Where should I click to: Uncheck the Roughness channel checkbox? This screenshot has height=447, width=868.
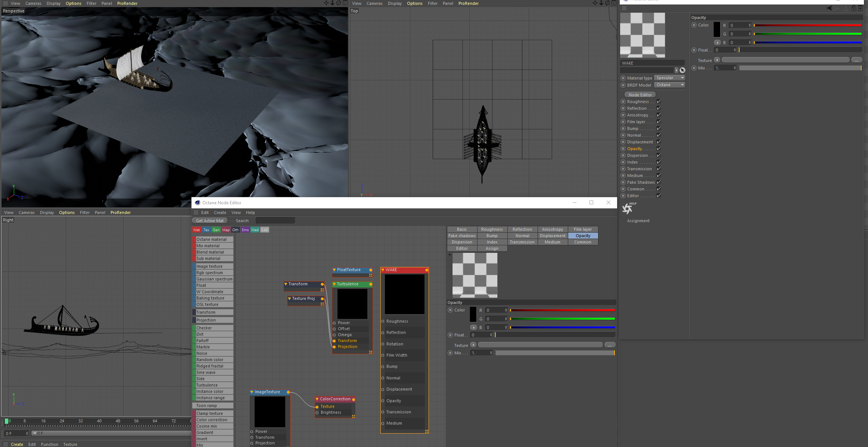[659, 102]
